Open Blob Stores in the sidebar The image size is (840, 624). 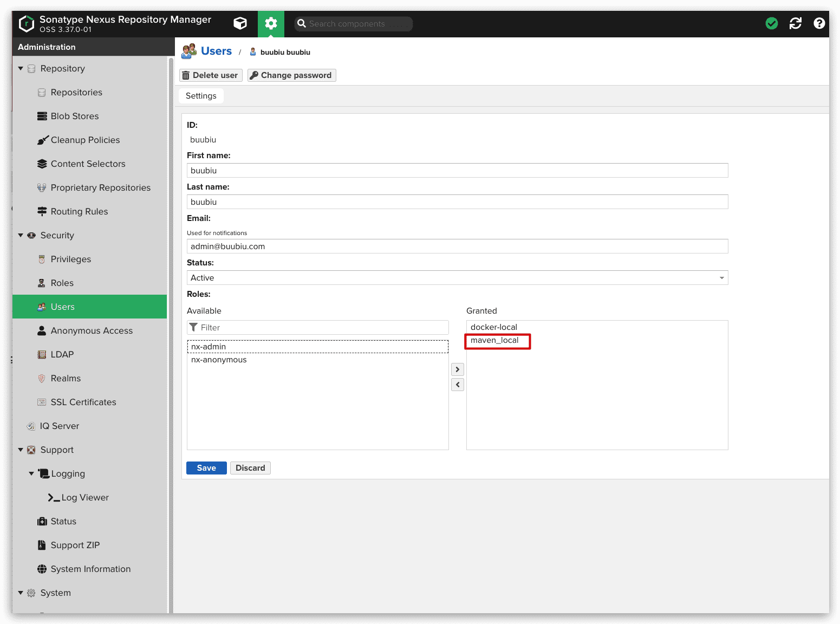point(74,116)
